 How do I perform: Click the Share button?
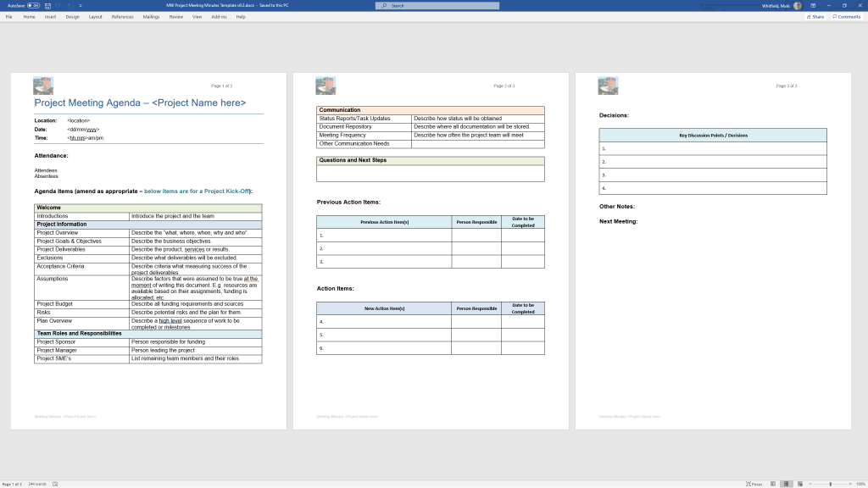pos(815,16)
